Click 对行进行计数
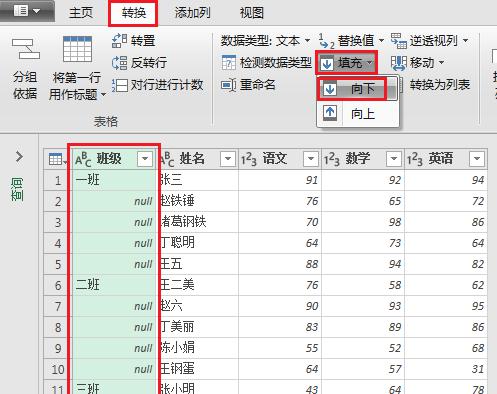 click(158, 85)
